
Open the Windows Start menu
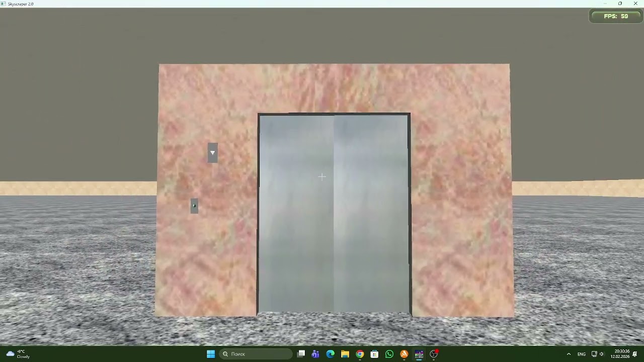(x=211, y=354)
